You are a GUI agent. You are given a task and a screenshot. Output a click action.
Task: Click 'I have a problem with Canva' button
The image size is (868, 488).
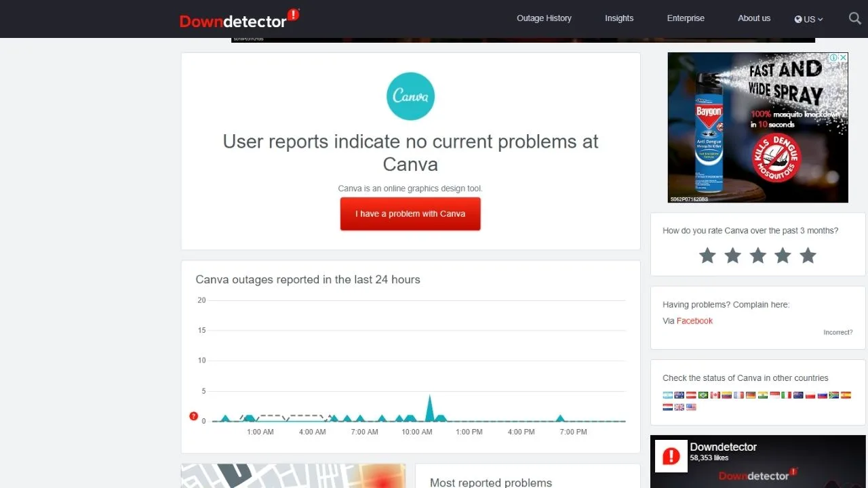pos(410,213)
